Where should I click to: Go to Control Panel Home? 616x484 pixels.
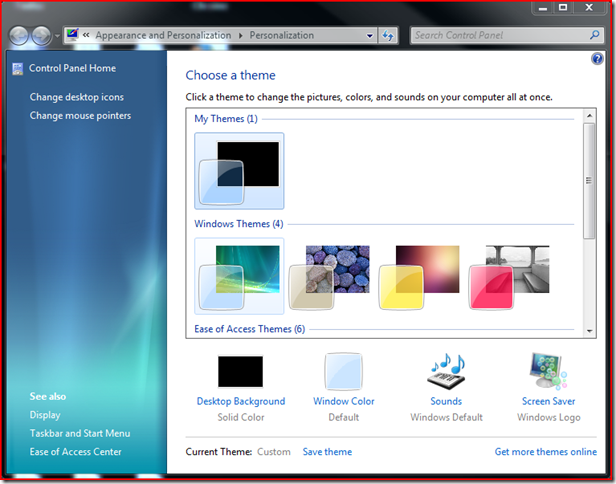tap(72, 68)
